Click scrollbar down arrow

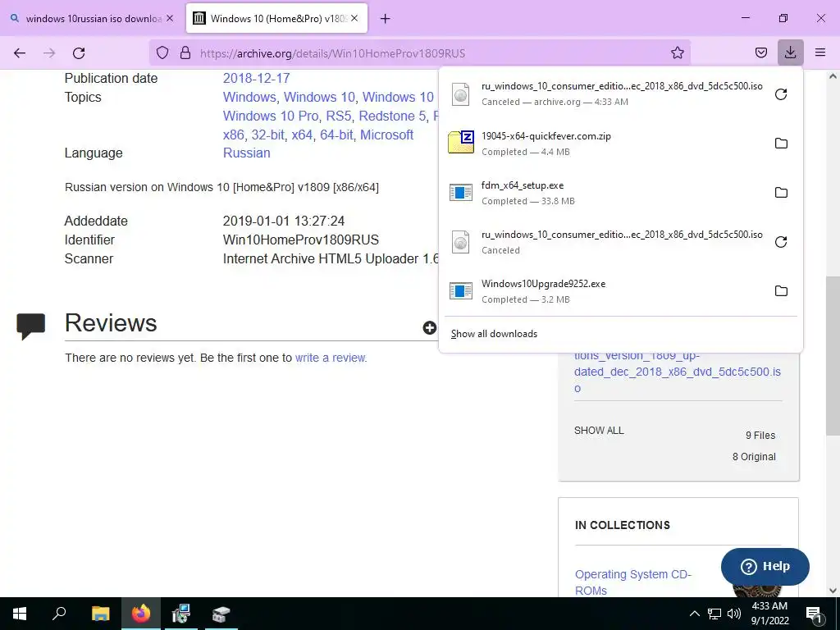click(833, 591)
